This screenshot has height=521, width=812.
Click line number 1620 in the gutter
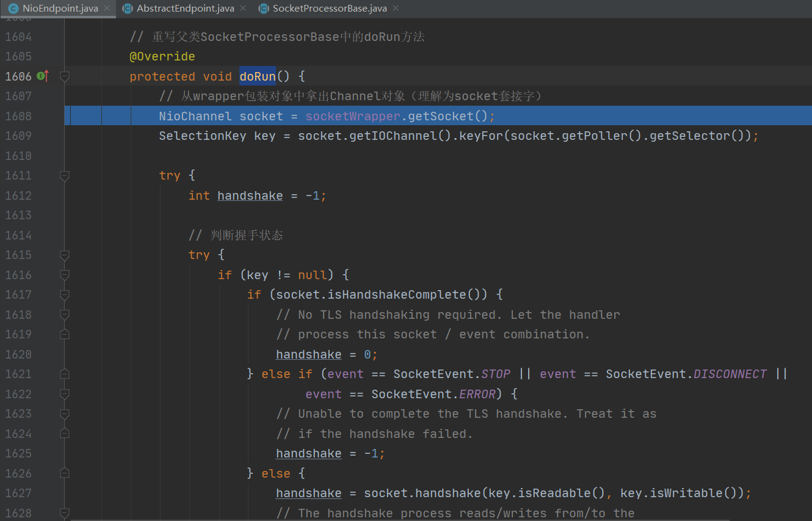point(18,354)
